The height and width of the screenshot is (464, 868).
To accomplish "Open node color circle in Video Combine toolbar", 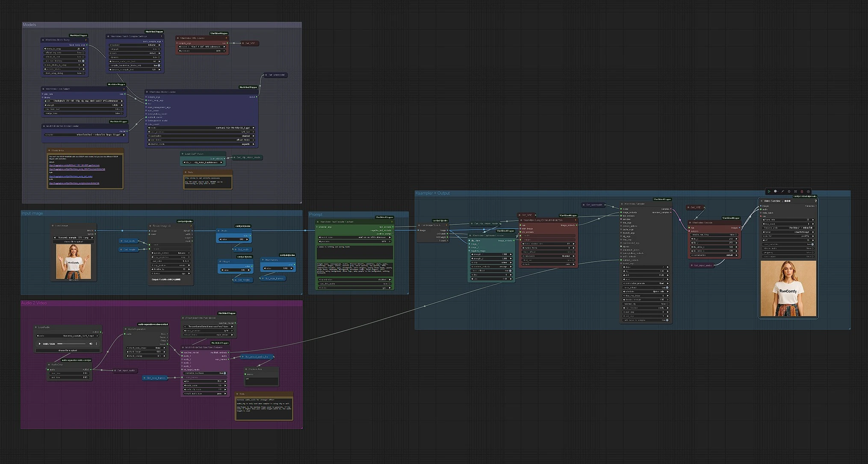I will point(776,191).
